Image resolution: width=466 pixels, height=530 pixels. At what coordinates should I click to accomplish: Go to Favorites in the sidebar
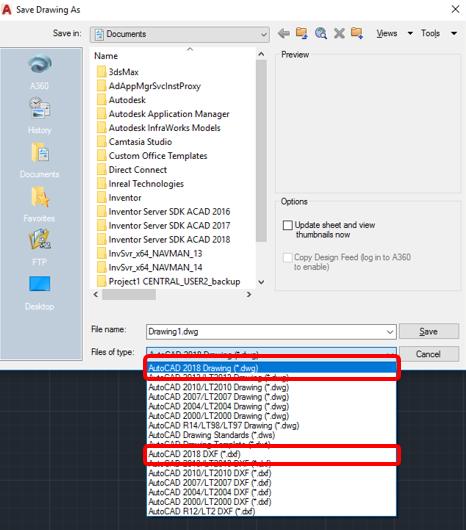coord(40,204)
